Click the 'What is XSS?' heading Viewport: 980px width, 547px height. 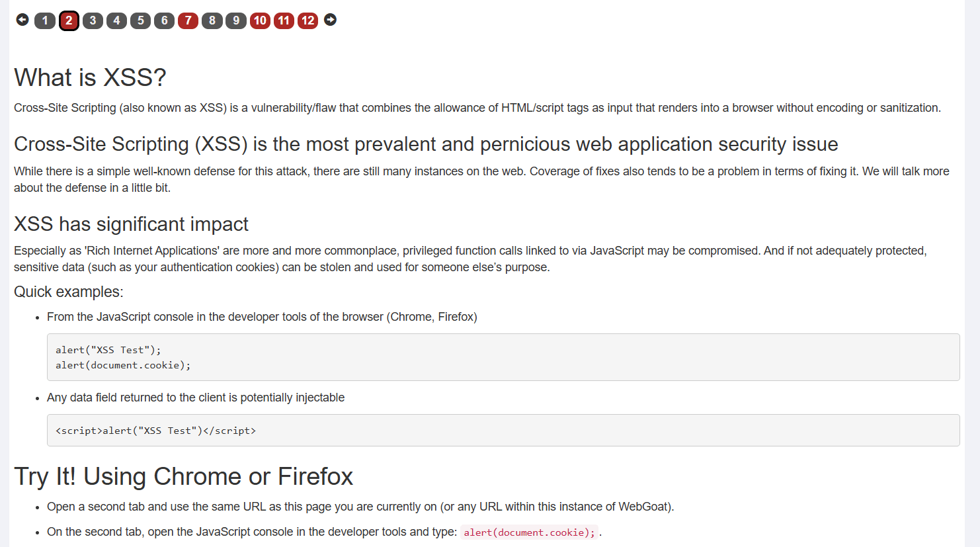coord(90,77)
